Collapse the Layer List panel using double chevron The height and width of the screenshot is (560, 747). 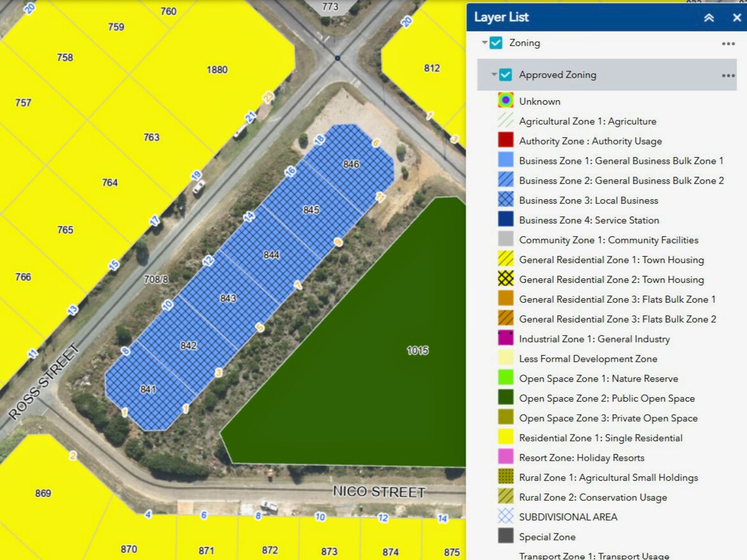[x=709, y=18]
